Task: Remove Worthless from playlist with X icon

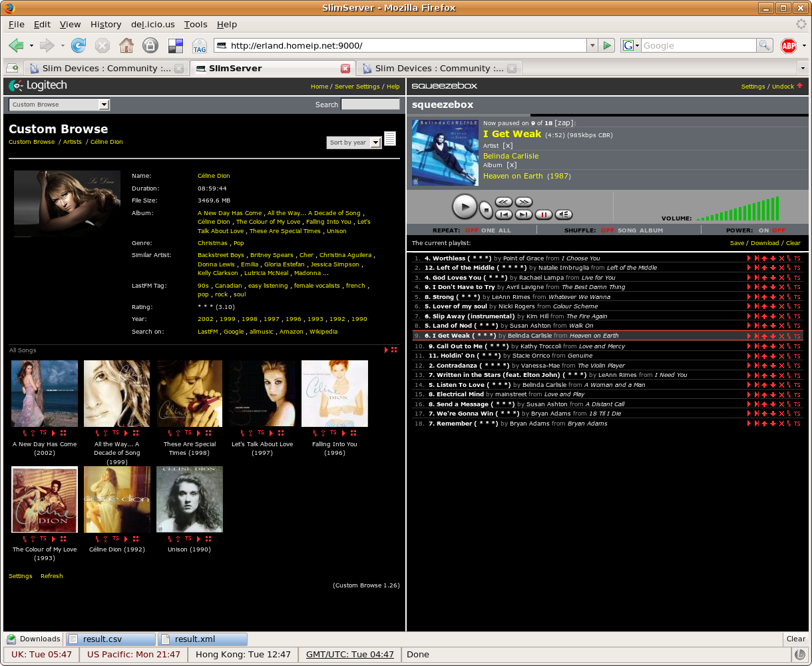Action: pyautogui.click(x=782, y=258)
